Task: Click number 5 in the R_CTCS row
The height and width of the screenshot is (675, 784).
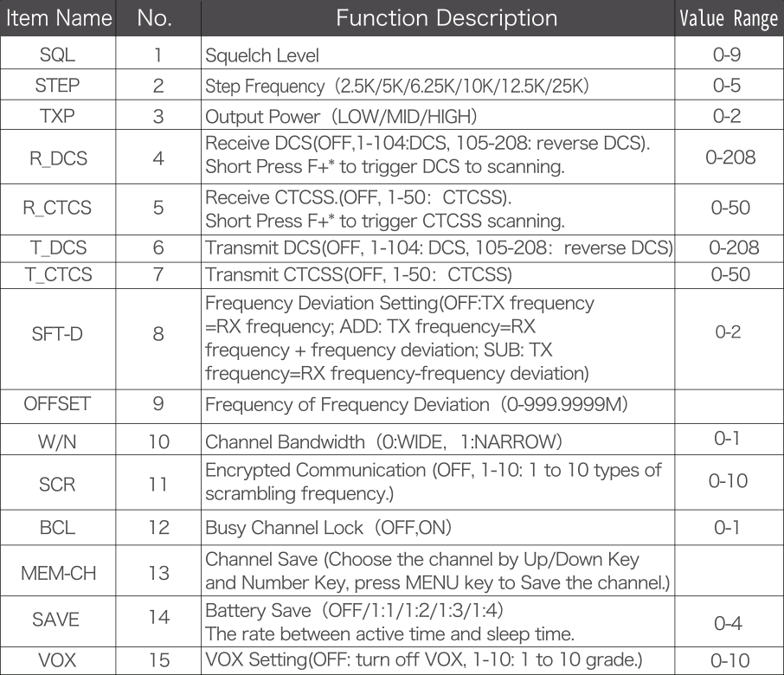Action: coord(158,208)
